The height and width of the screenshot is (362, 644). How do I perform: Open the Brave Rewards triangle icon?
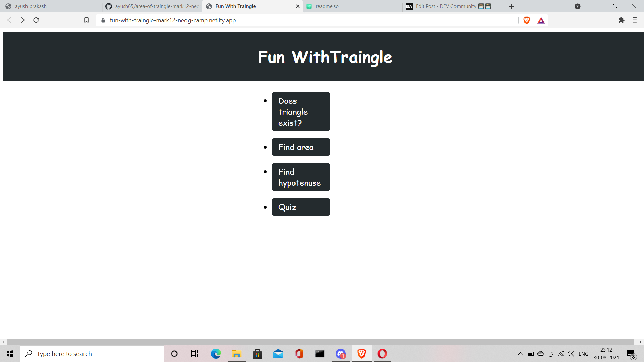click(x=541, y=20)
